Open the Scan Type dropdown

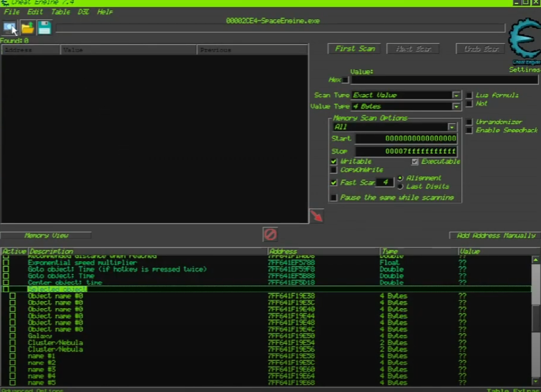pos(456,95)
